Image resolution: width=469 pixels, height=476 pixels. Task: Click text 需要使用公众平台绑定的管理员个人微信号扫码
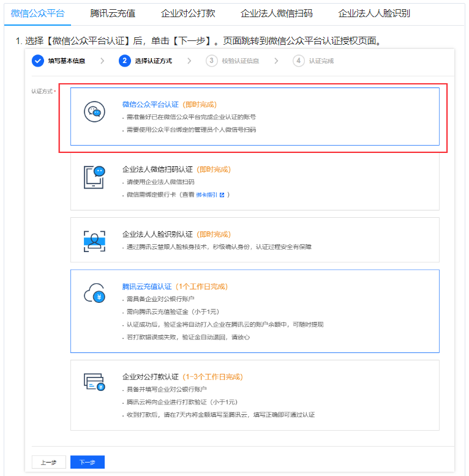tap(192, 130)
